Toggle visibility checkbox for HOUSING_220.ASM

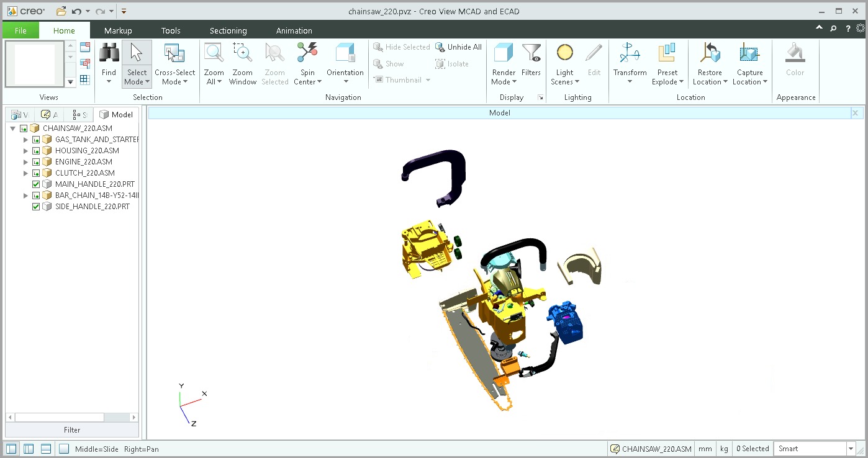36,151
